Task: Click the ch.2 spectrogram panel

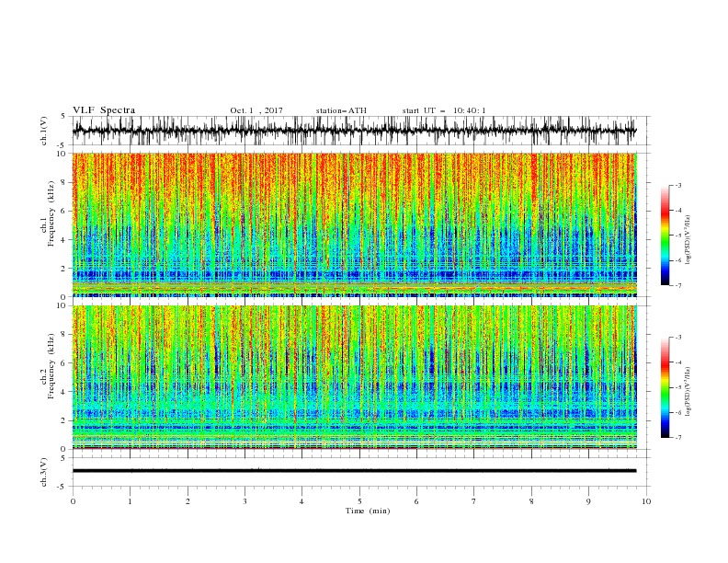Action: (x=355, y=377)
